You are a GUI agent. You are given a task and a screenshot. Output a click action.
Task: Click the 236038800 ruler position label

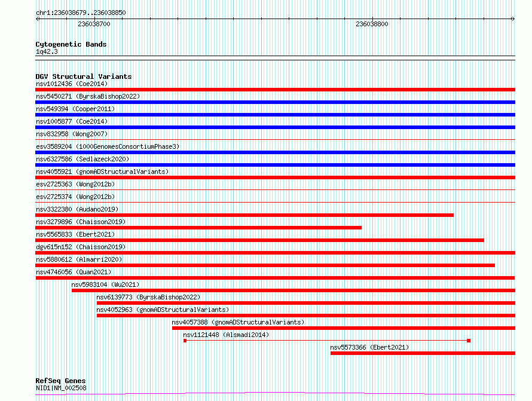point(372,24)
